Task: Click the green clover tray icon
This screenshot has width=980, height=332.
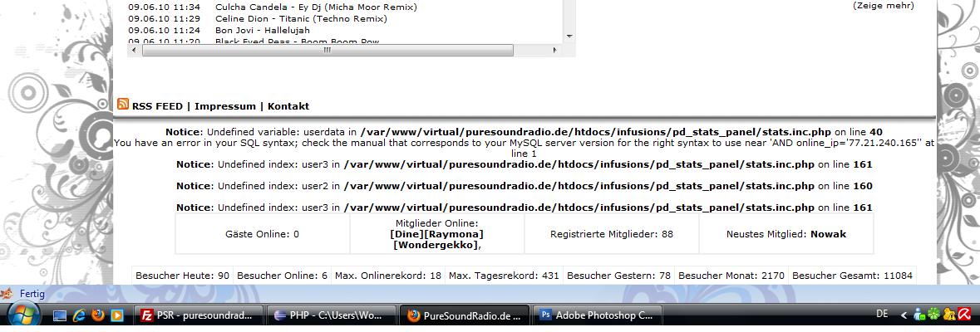Action: pyautogui.click(x=933, y=315)
